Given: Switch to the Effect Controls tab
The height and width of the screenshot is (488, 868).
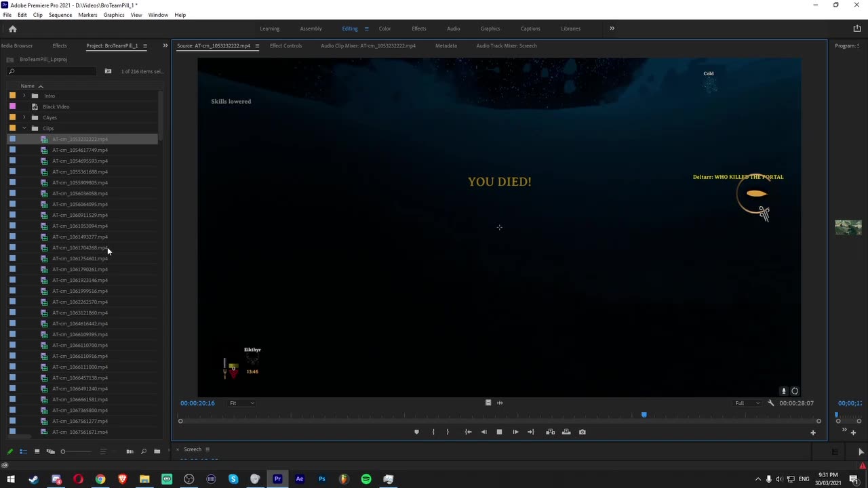Looking at the screenshot, I should (x=285, y=46).
